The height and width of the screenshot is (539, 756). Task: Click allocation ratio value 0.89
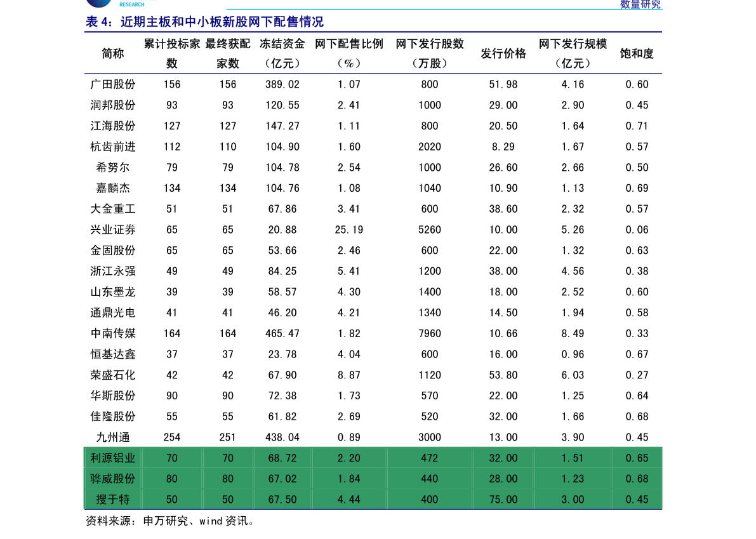(349, 437)
